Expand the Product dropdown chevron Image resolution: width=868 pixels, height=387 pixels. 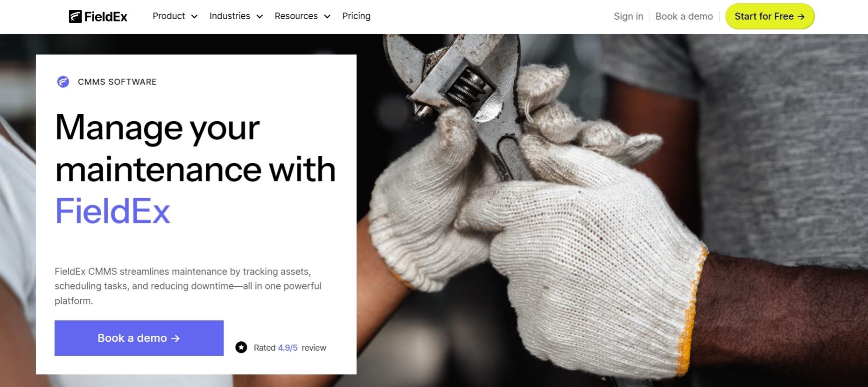[x=195, y=16]
